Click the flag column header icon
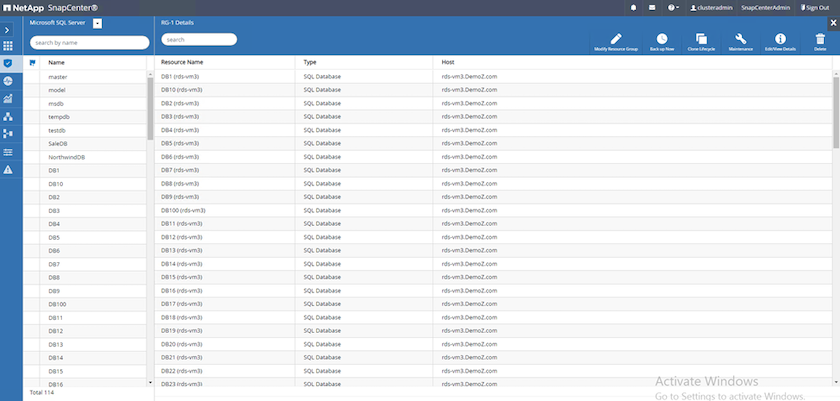Screen dimensions: 840x401 point(32,63)
